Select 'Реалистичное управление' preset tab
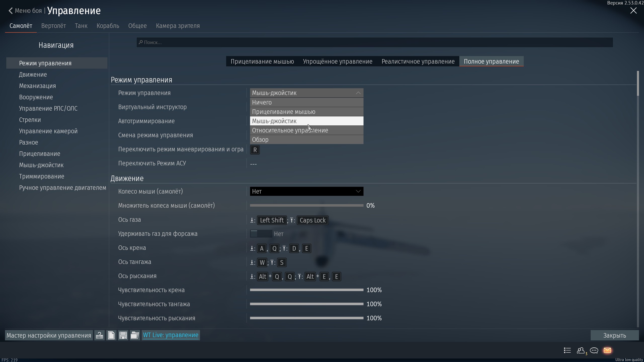Viewport: 644px width, 362px height. point(418,62)
